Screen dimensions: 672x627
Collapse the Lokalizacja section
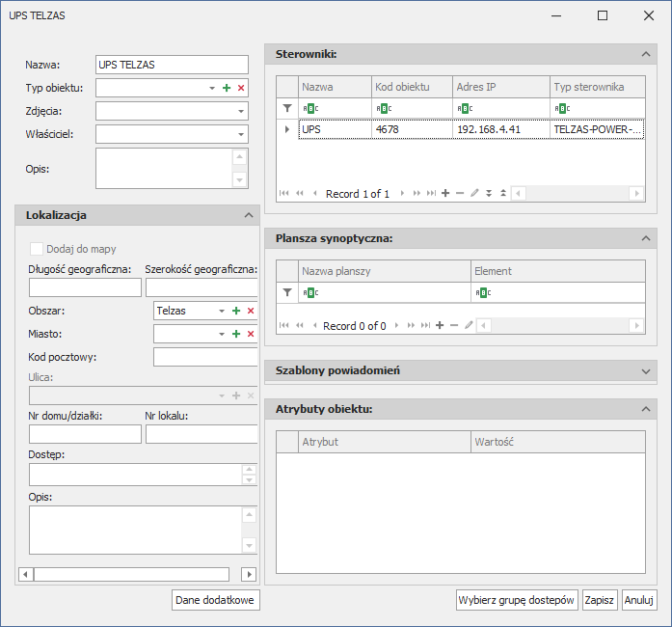[249, 215]
